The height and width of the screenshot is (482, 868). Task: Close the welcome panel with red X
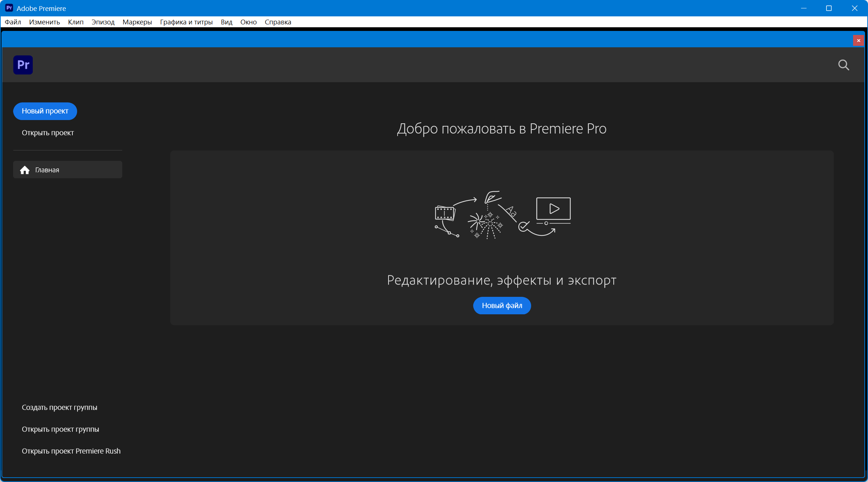(x=859, y=40)
